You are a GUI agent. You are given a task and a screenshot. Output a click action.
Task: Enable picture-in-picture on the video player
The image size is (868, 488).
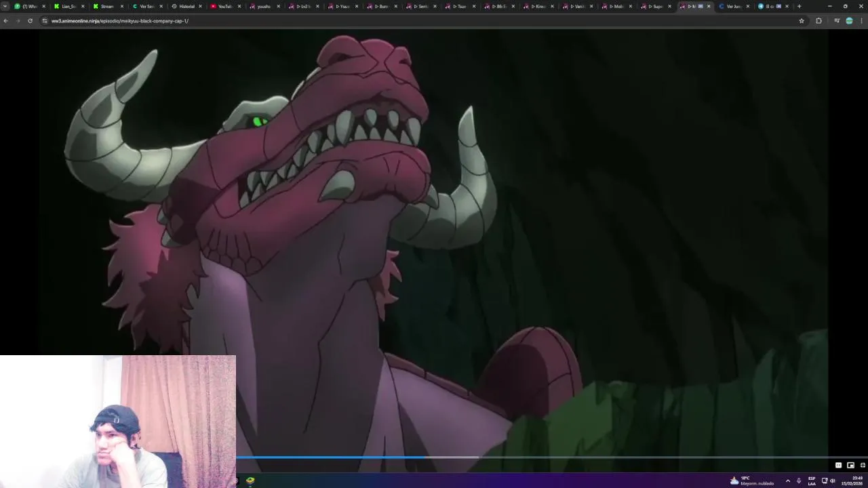850,465
